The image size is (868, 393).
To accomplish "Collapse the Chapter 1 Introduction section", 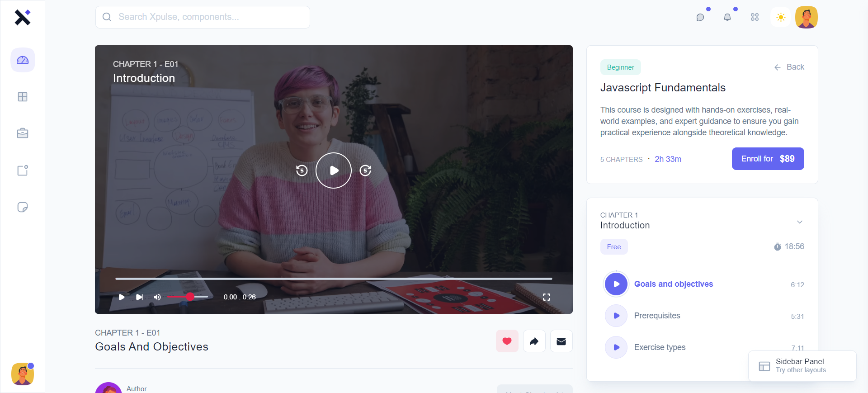I will [799, 222].
